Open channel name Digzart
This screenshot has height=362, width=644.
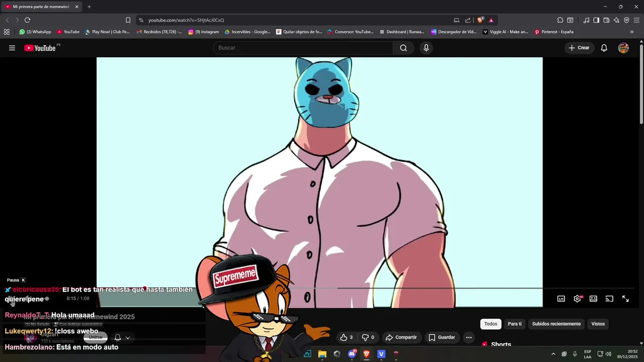[50, 334]
